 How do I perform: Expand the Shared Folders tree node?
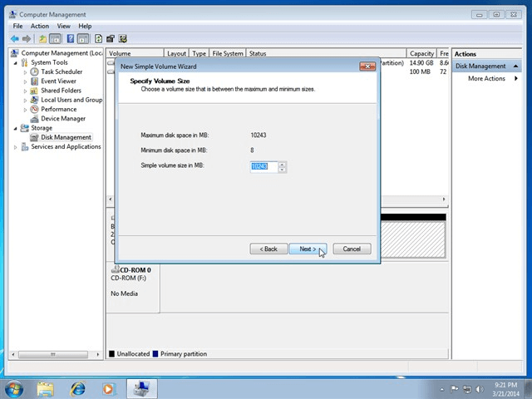pos(25,91)
